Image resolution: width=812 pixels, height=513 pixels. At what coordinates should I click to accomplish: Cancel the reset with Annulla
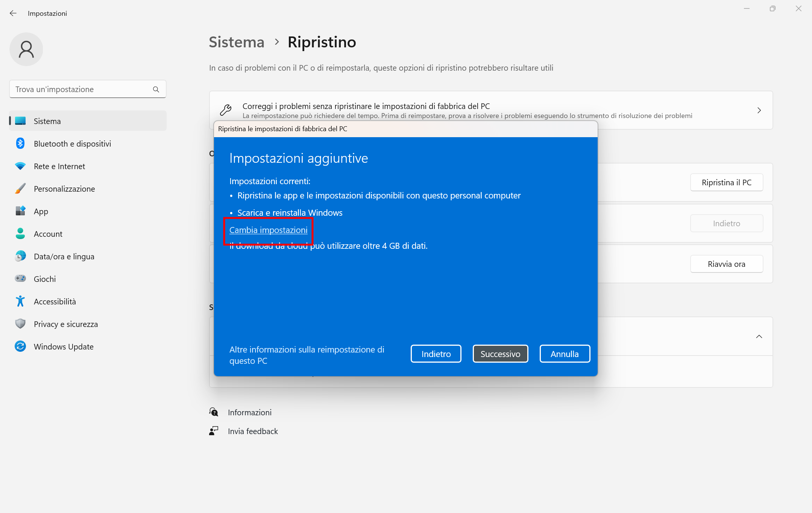pyautogui.click(x=565, y=353)
